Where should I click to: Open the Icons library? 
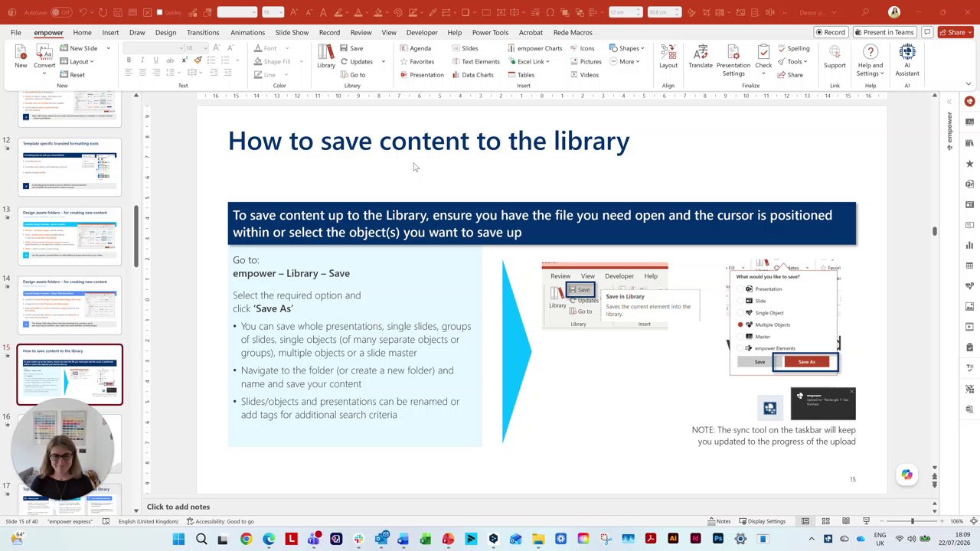(x=582, y=48)
